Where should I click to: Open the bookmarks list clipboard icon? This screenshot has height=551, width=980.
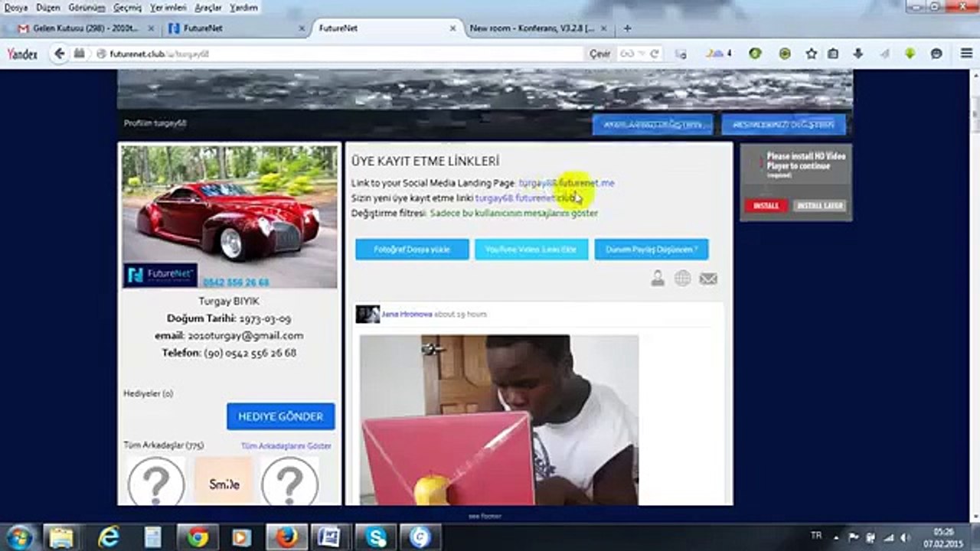point(834,54)
